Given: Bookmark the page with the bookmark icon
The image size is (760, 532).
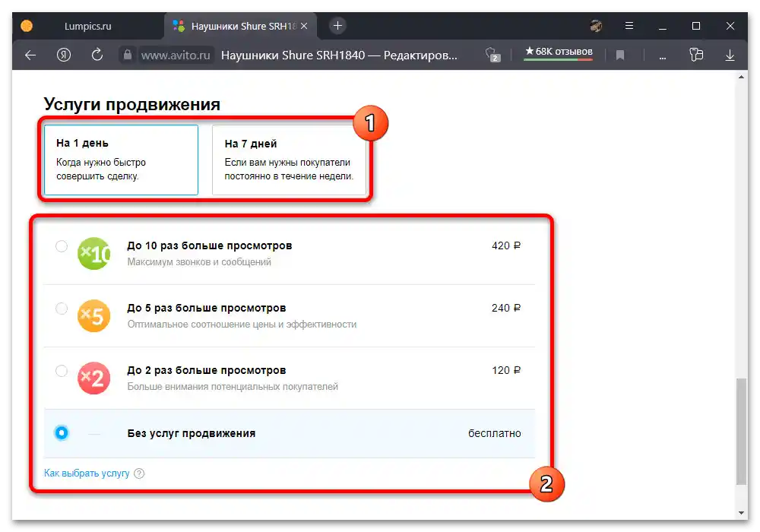Looking at the screenshot, I should tap(620, 55).
